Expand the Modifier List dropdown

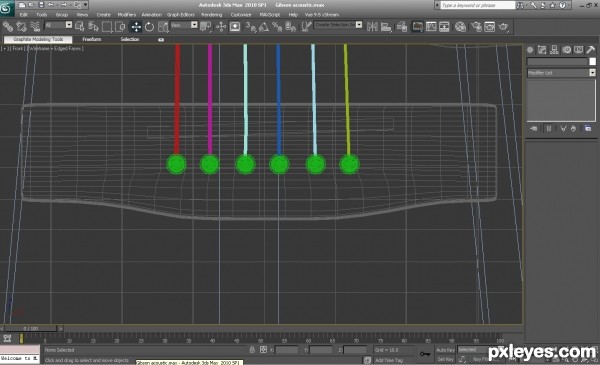coord(592,73)
